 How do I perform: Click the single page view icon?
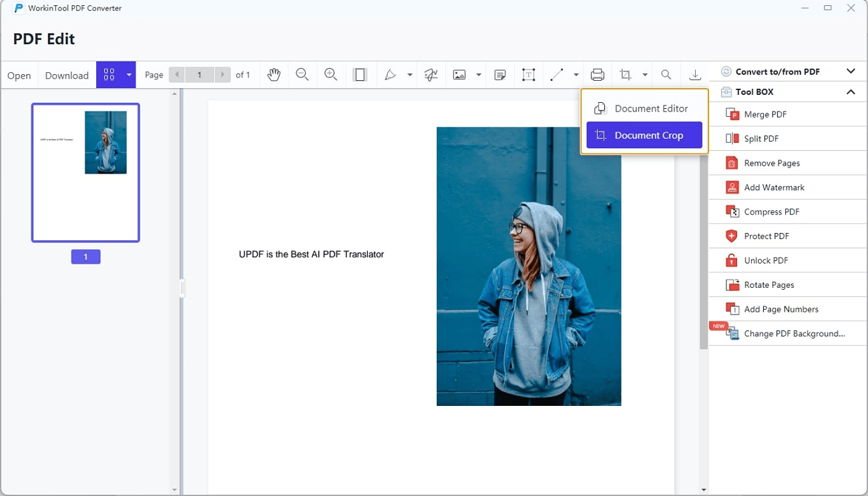361,74
